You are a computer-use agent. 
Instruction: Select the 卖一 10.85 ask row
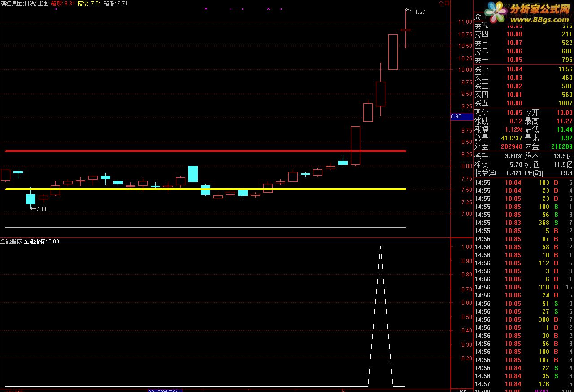523,60
